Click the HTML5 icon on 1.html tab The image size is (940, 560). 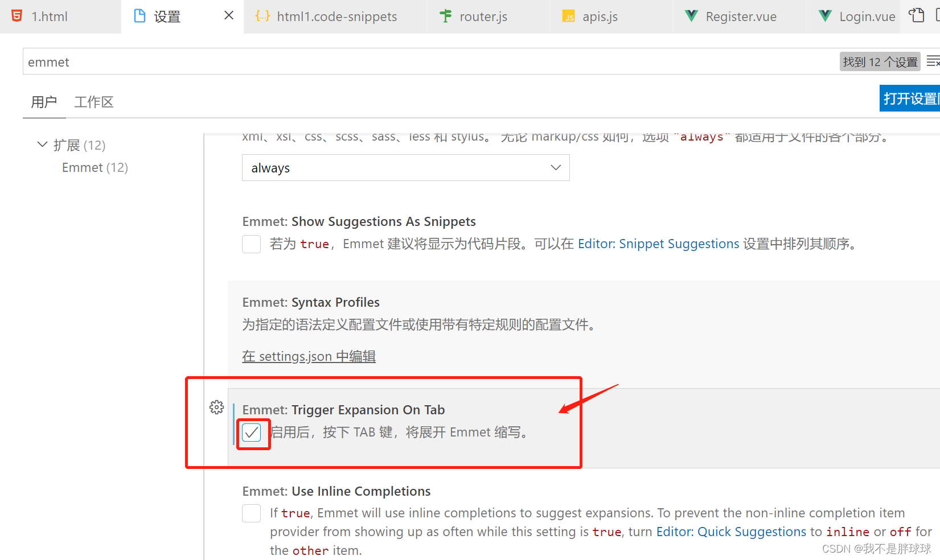point(17,16)
